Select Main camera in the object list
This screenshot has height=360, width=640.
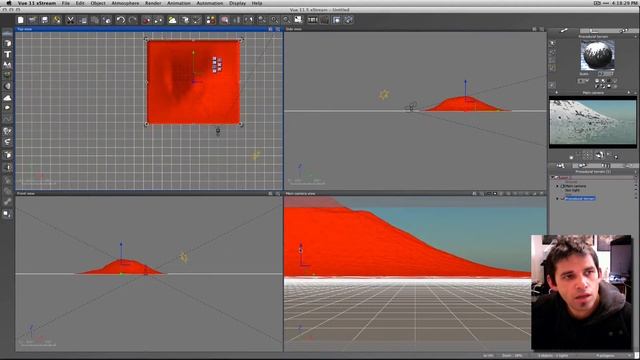[576, 186]
